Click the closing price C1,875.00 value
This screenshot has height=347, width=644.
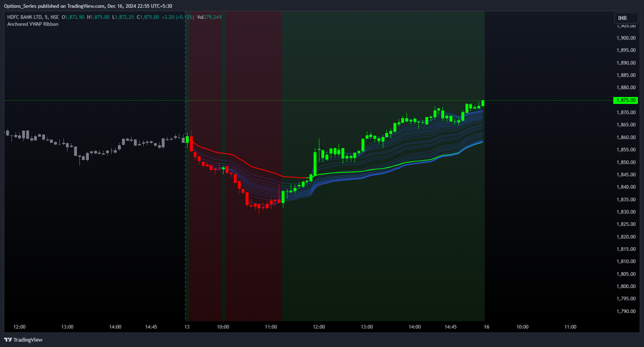(x=148, y=17)
